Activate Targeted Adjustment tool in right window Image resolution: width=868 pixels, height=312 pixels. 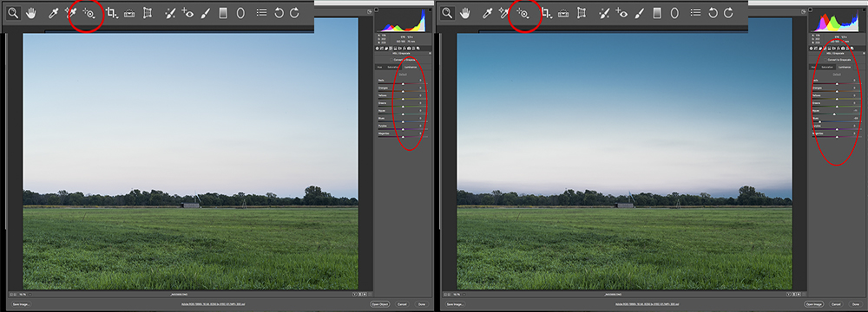click(523, 13)
